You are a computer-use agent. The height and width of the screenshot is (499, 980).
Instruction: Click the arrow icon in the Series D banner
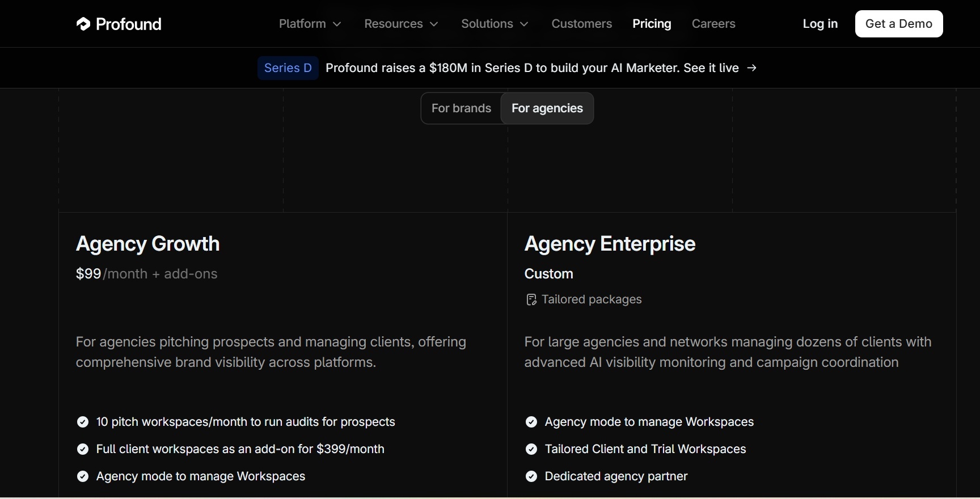coord(752,68)
